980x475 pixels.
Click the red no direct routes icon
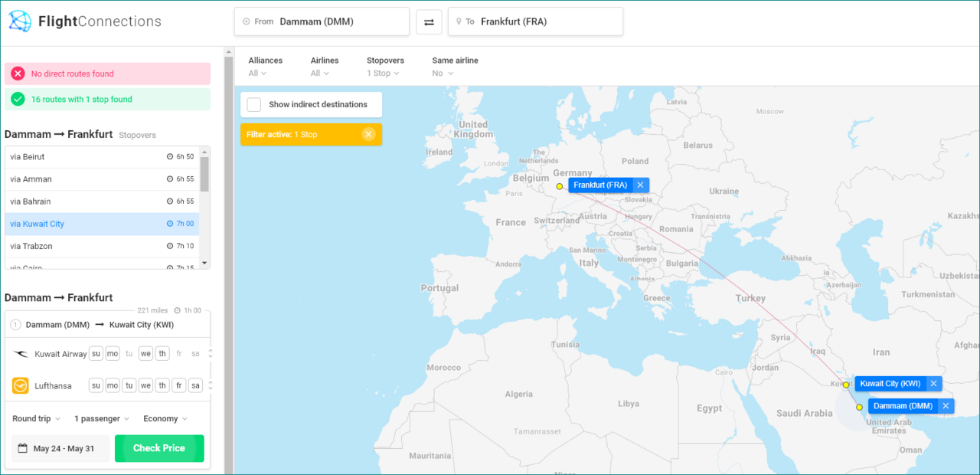point(18,74)
